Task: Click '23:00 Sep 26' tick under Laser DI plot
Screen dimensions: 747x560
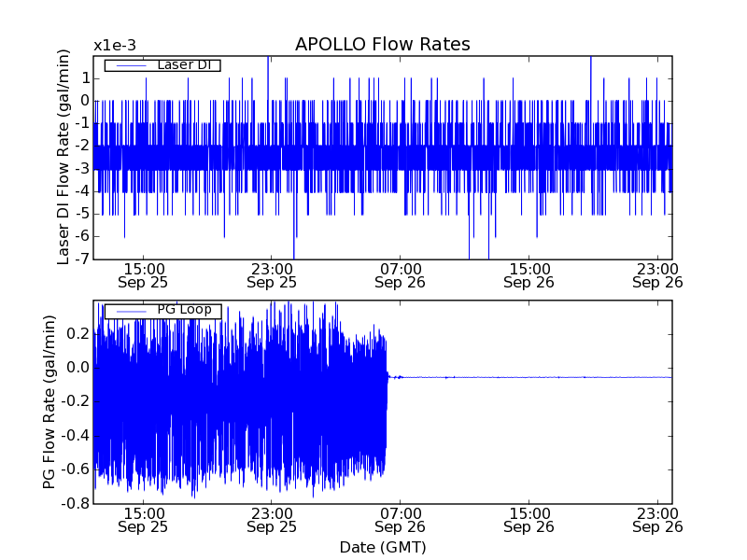Action: point(657,275)
